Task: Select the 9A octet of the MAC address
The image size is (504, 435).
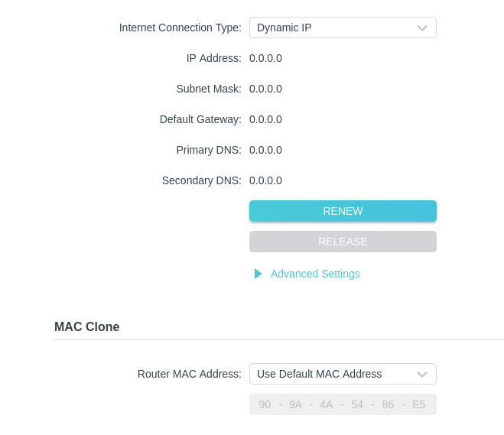Action: pos(295,404)
